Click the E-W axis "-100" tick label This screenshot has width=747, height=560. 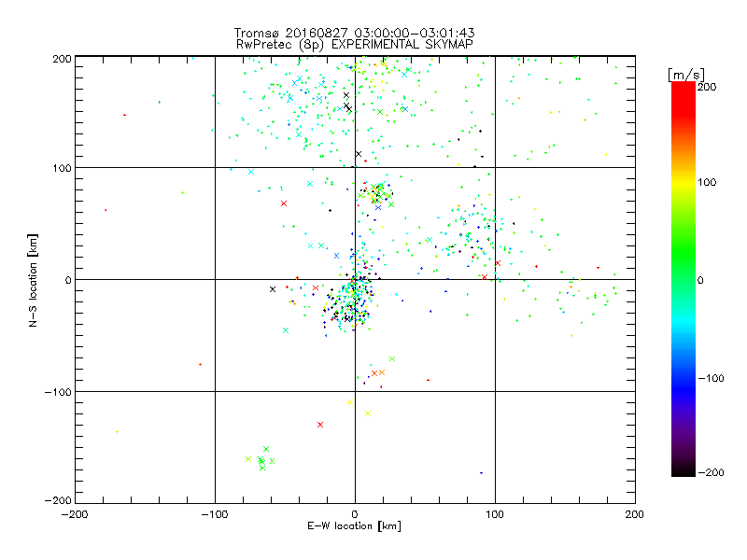pyautogui.click(x=215, y=514)
